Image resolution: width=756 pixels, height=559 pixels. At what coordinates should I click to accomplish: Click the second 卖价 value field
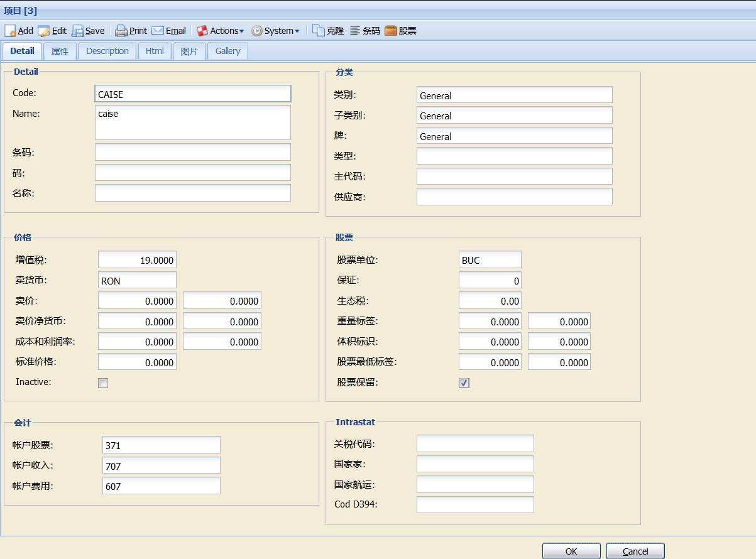222,300
